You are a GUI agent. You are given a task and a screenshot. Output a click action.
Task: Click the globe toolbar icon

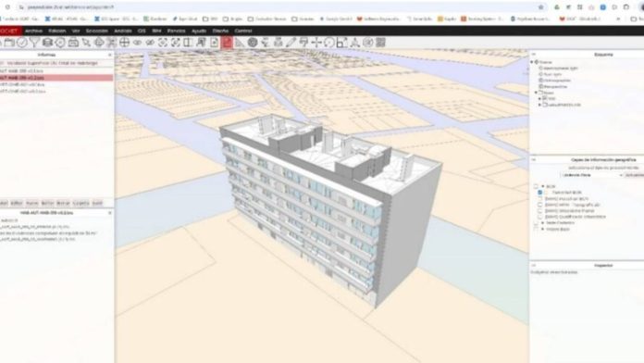pos(253,43)
